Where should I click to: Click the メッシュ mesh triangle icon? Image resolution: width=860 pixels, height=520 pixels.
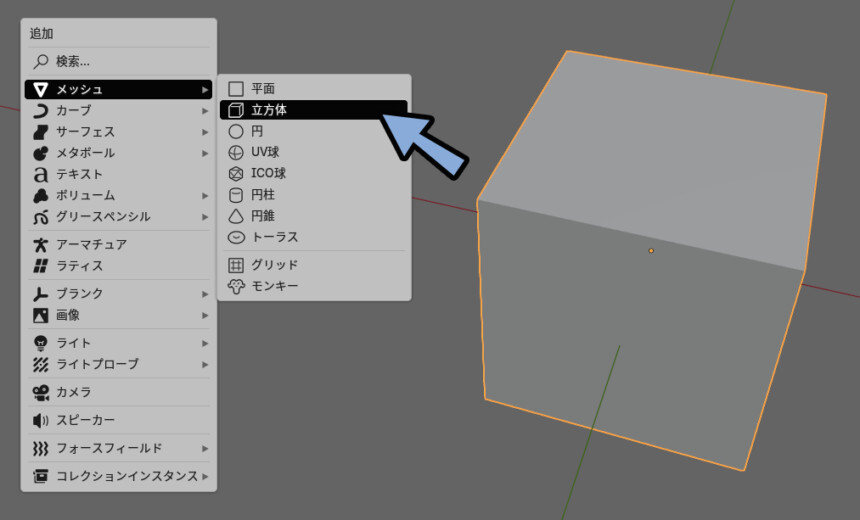click(41, 89)
